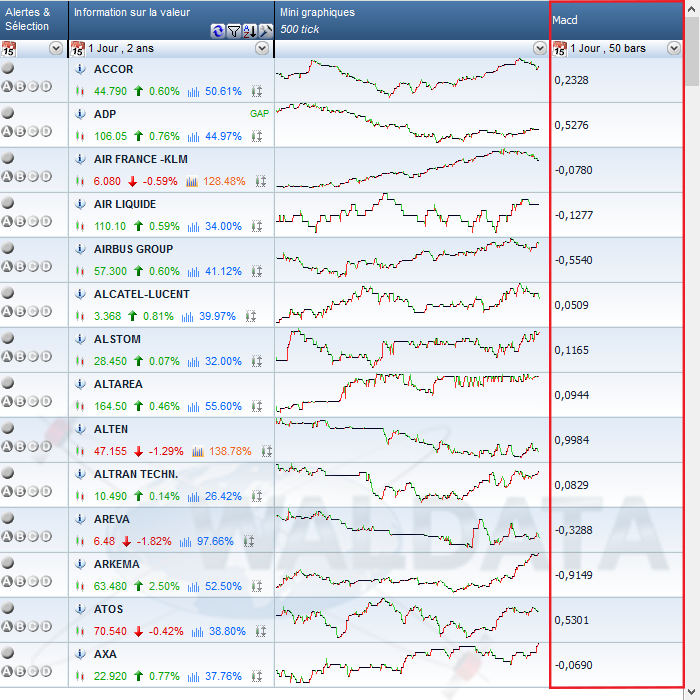Toggle selection D for AIRBUS GROUP
The height and width of the screenshot is (700, 700).
46,267
